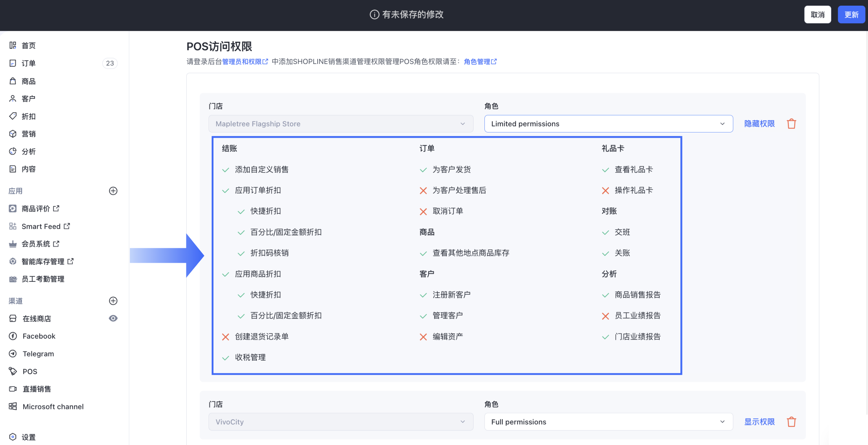Open Telegram channel in sidebar

click(38, 354)
